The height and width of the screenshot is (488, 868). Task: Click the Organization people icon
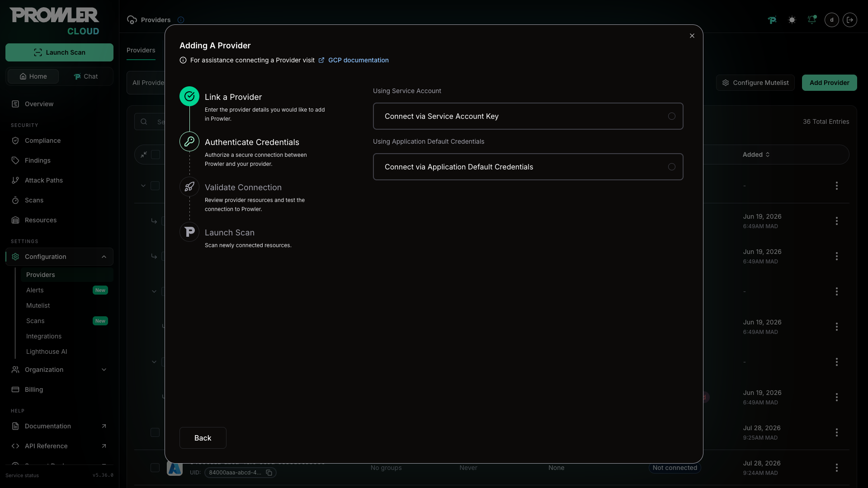pyautogui.click(x=15, y=370)
